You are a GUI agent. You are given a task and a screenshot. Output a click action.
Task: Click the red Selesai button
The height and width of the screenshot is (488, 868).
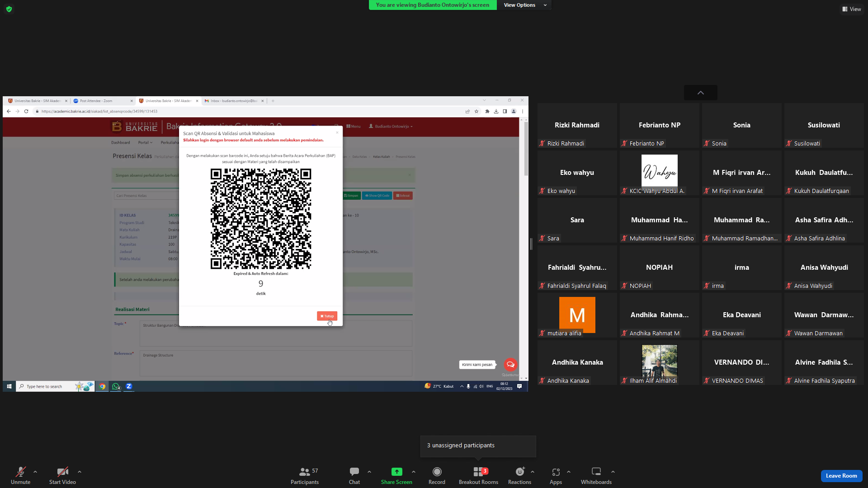click(403, 196)
